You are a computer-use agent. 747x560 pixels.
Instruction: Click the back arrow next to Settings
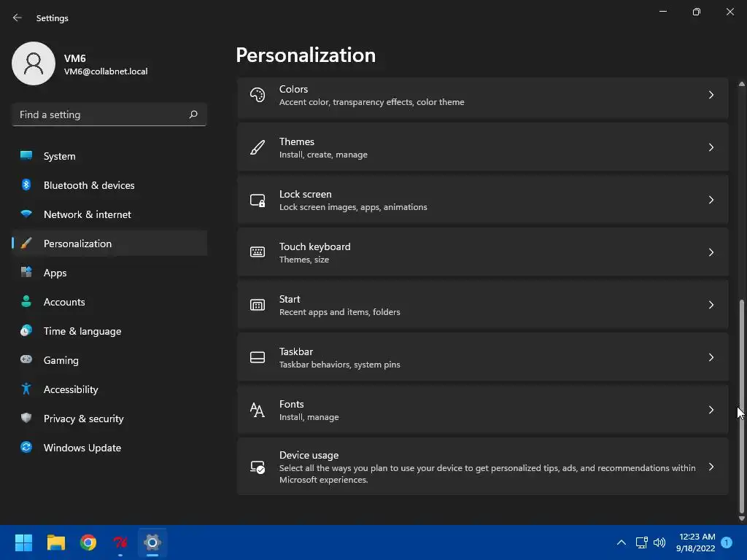(18, 17)
